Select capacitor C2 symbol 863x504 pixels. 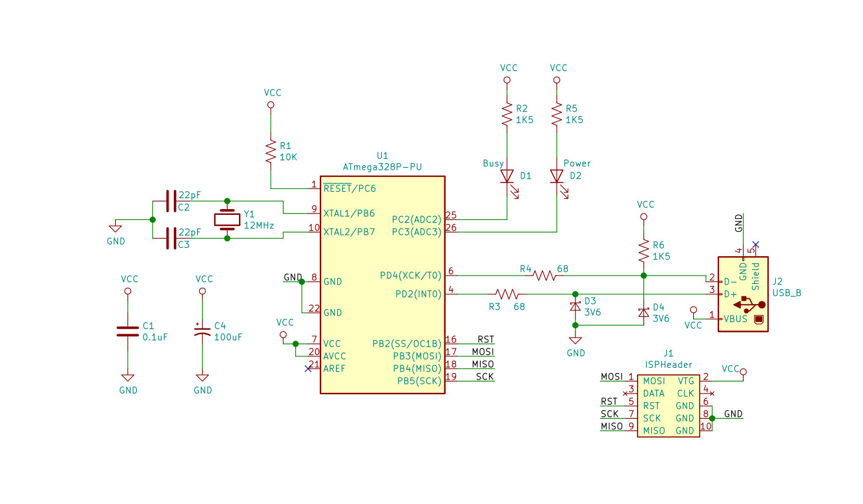coord(171,201)
